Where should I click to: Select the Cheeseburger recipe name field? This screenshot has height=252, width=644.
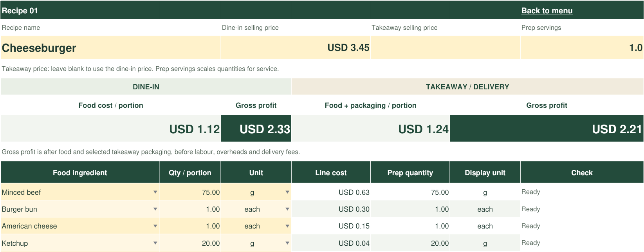[x=111, y=47]
